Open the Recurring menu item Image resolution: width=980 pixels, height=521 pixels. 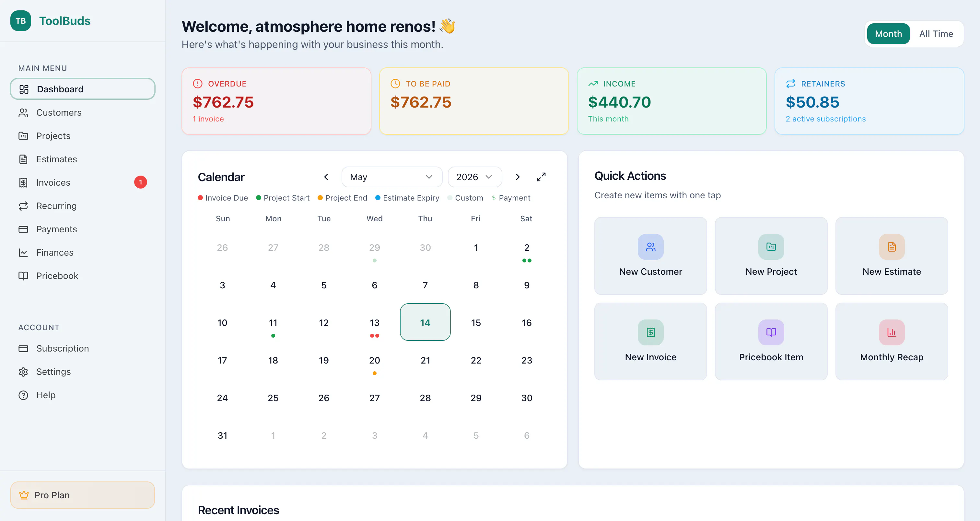tap(83, 206)
